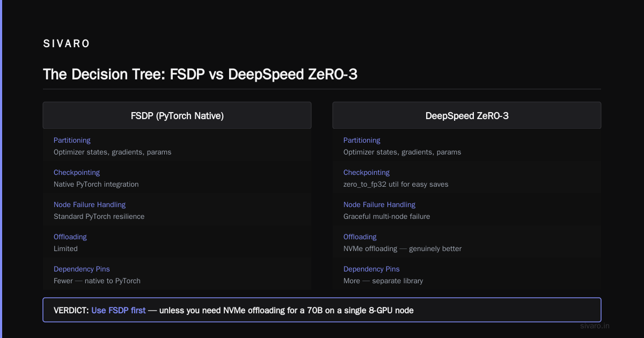Click Partitioning label in DeepSpeed column
Viewport: 644px width, 338px height.
click(362, 140)
